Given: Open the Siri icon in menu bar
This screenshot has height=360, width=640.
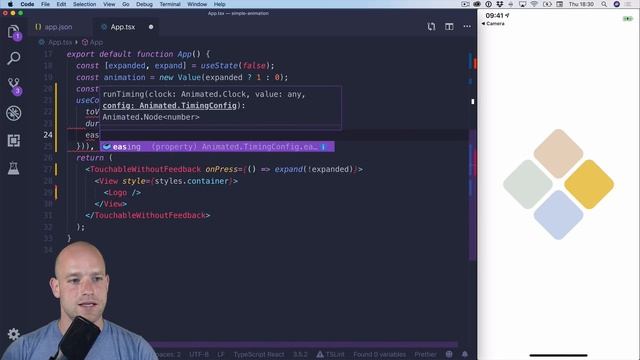Looking at the screenshot, I should pyautogui.click(x=617, y=4).
